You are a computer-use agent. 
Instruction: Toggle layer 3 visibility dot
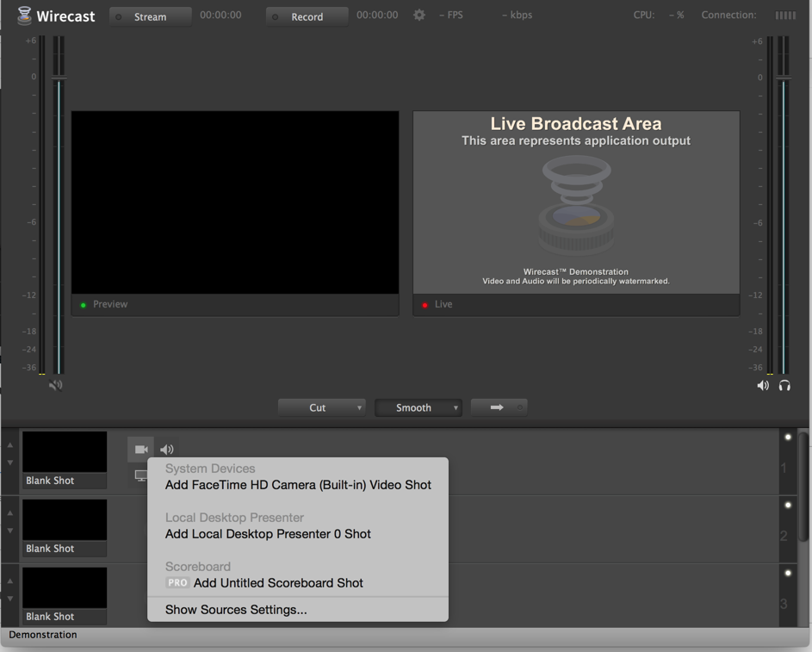[x=788, y=573]
